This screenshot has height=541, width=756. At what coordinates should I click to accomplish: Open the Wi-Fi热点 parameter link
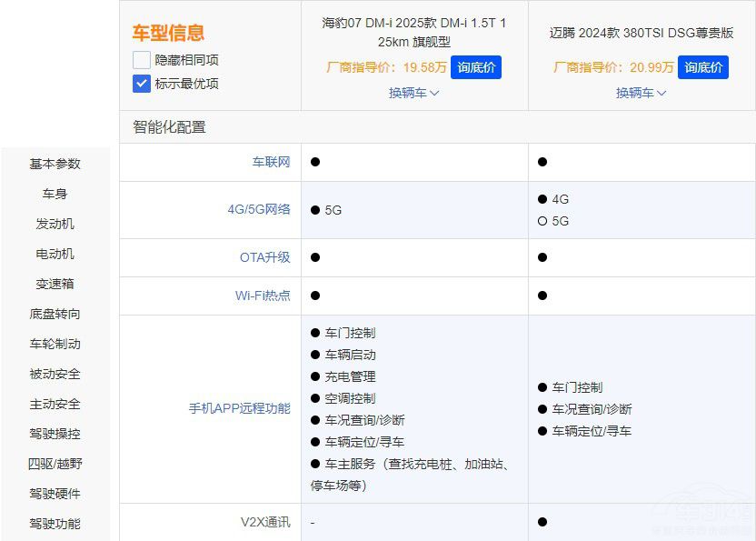[263, 296]
